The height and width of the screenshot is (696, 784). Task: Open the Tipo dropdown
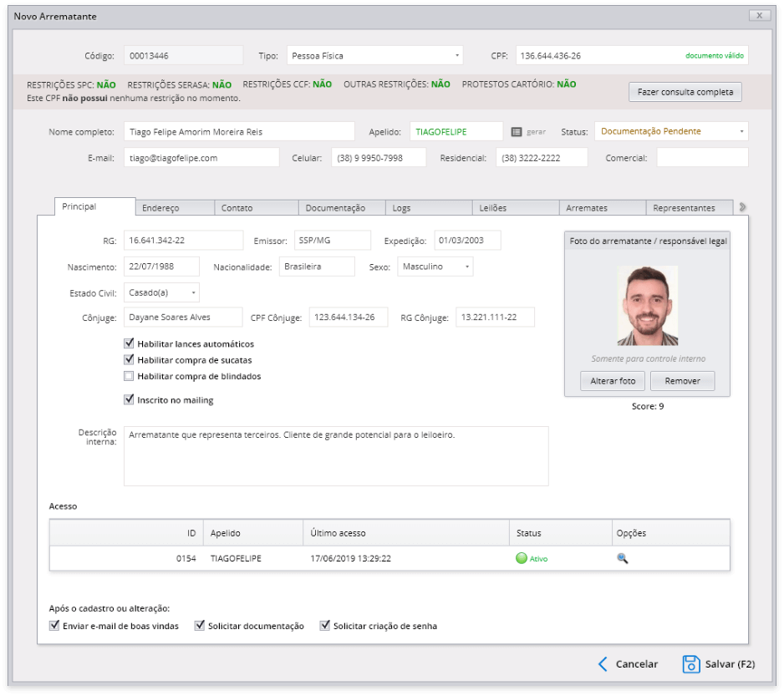point(374,56)
